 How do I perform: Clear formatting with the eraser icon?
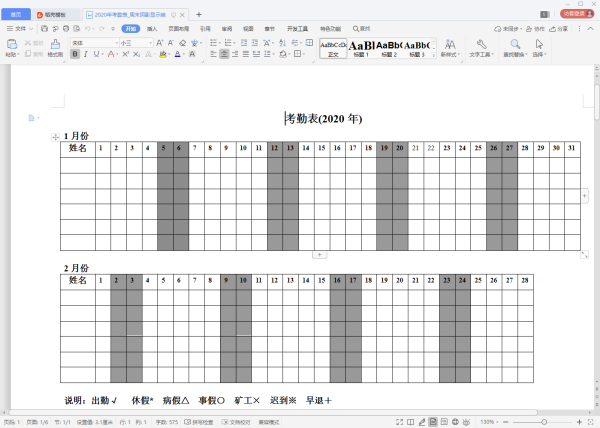pos(183,43)
